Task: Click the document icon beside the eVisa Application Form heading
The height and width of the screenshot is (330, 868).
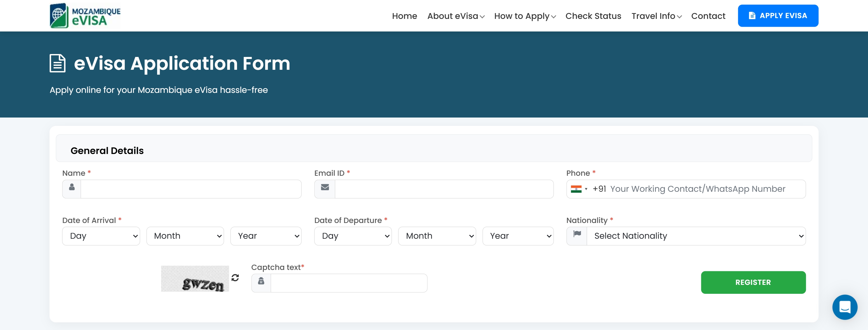Action: [58, 63]
